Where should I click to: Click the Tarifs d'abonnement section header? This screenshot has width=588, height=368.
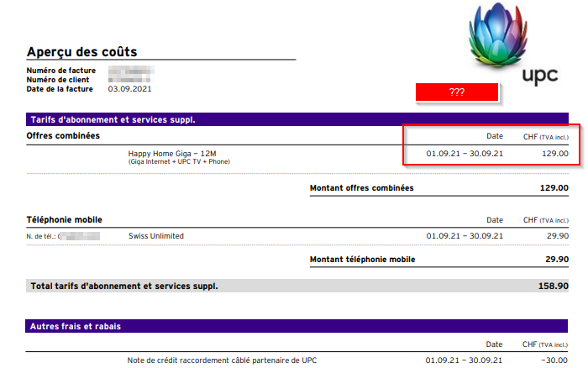coord(113,119)
